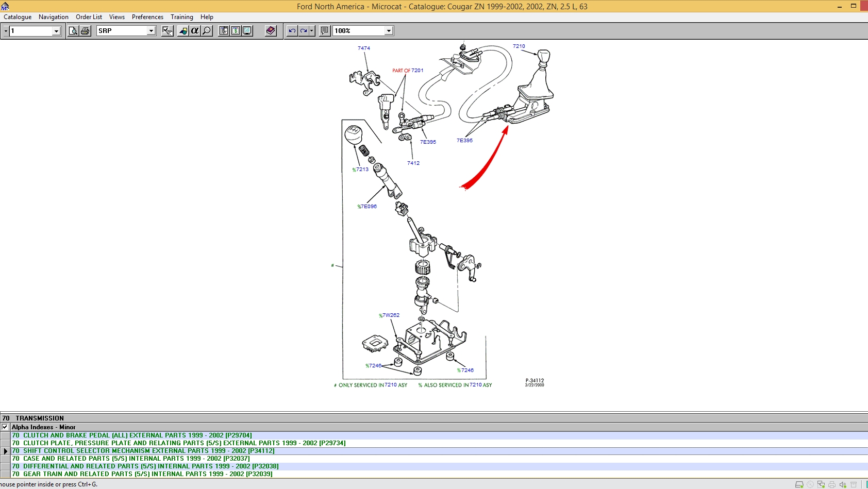
Task: Click the row header beside Clutch and Brake Pedal
Action: pyautogui.click(x=5, y=435)
